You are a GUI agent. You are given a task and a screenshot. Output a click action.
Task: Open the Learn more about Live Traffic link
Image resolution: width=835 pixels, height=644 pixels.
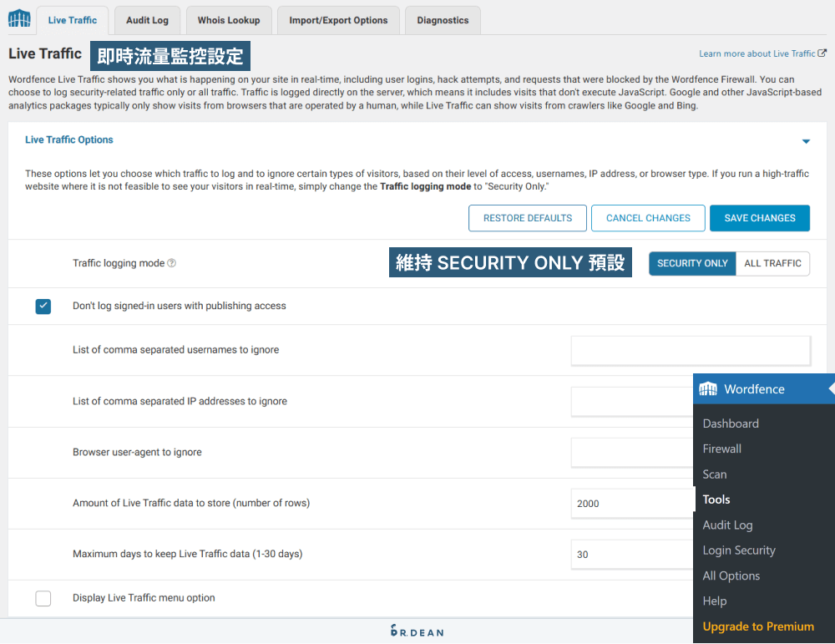click(x=756, y=53)
